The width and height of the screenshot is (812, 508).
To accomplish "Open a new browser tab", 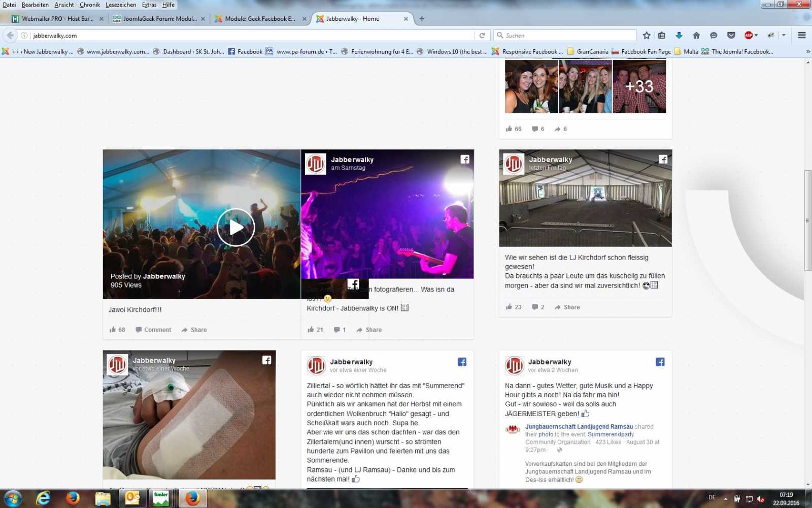I will [422, 19].
